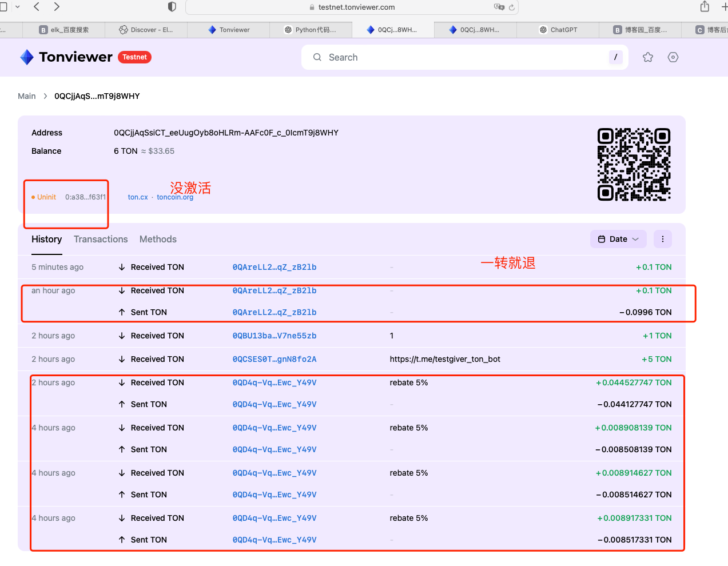This screenshot has width=728, height=566.
Task: Click the calendar icon in Date button
Action: click(x=602, y=239)
